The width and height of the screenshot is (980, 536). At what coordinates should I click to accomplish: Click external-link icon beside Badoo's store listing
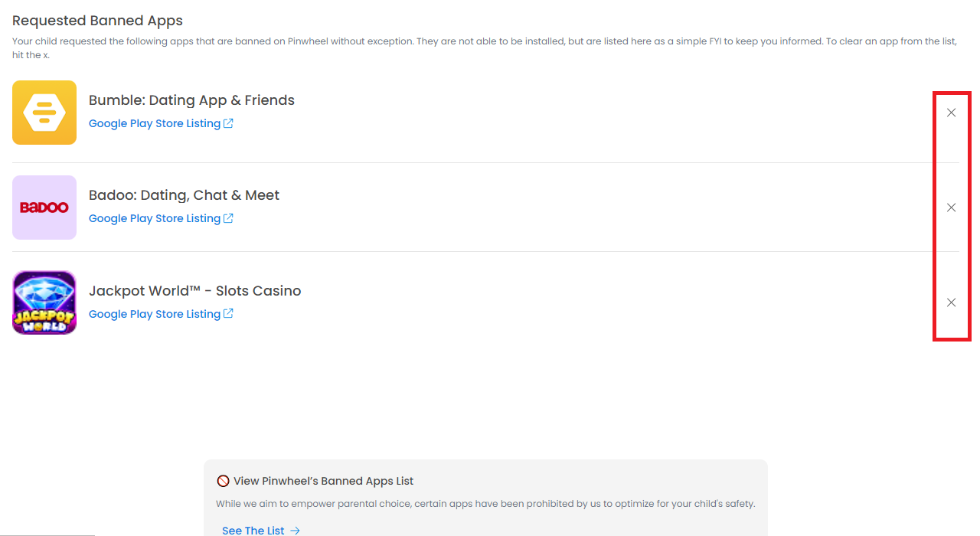[228, 218]
